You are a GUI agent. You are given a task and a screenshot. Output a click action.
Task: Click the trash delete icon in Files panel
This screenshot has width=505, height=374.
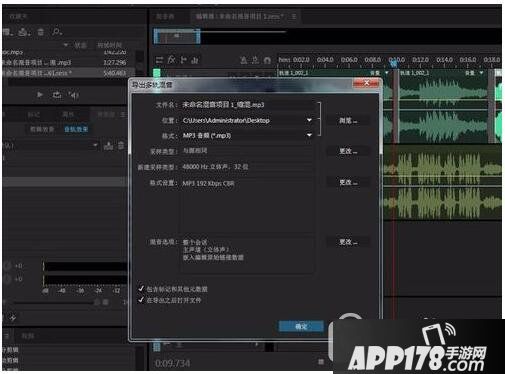(x=41, y=32)
